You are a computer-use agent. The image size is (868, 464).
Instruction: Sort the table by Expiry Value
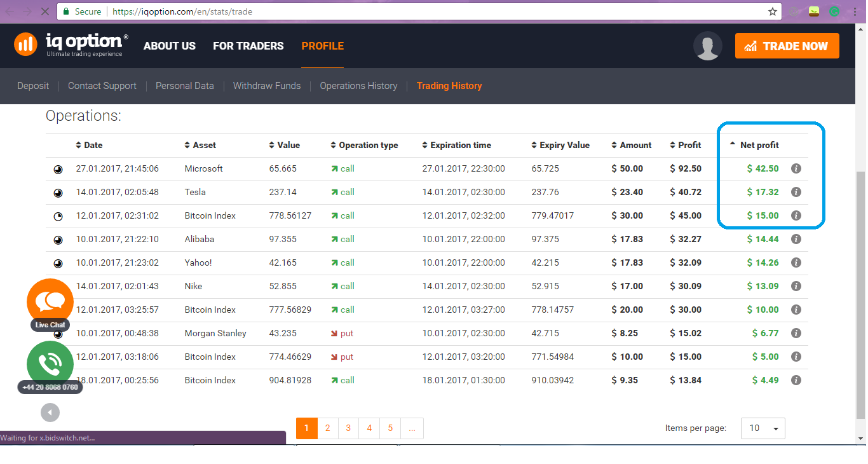pyautogui.click(x=560, y=145)
